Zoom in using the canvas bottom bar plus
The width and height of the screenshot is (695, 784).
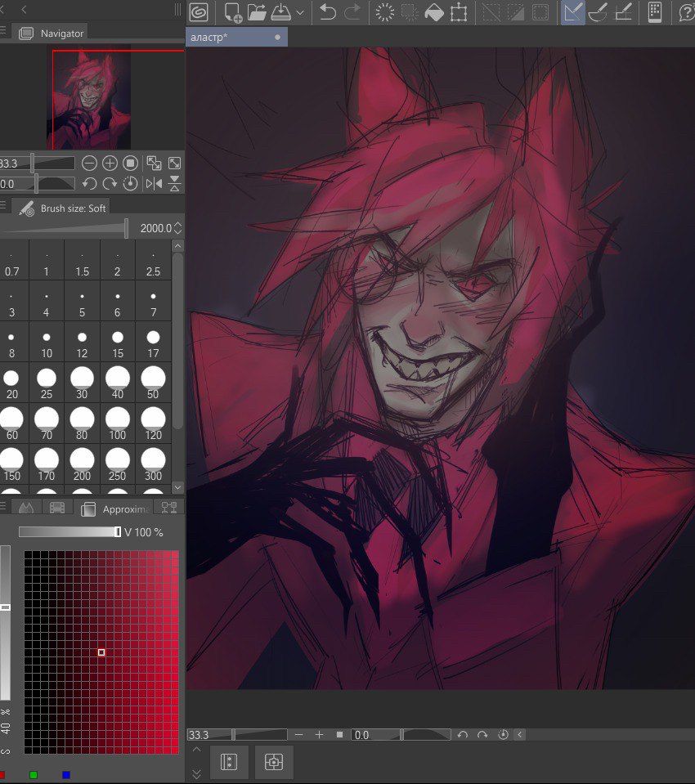pyautogui.click(x=319, y=734)
